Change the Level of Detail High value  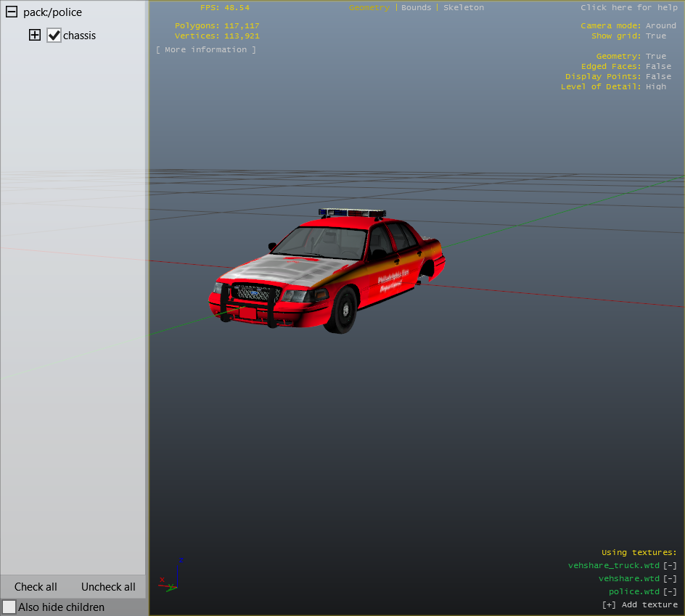click(x=655, y=87)
